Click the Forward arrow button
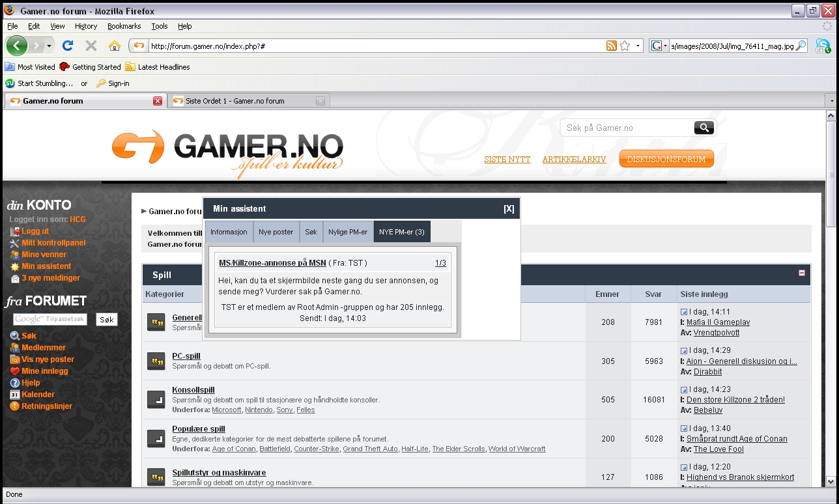 [36, 46]
